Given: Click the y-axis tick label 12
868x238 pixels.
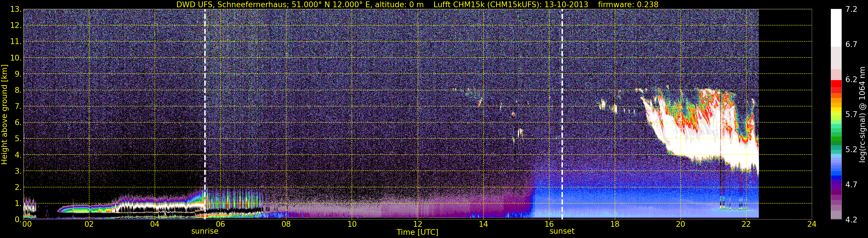Looking at the screenshot, I should click(16, 26).
